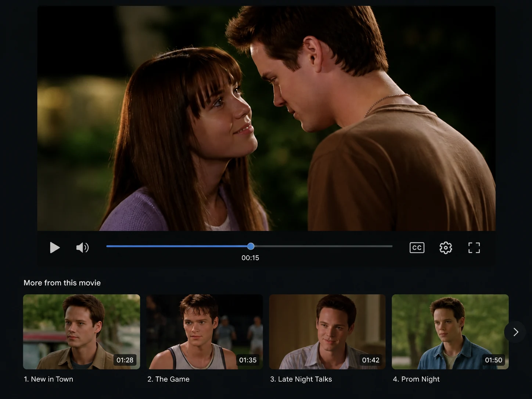
Task: Seek to the unplayed portion of progress bar
Action: [x=323, y=246]
